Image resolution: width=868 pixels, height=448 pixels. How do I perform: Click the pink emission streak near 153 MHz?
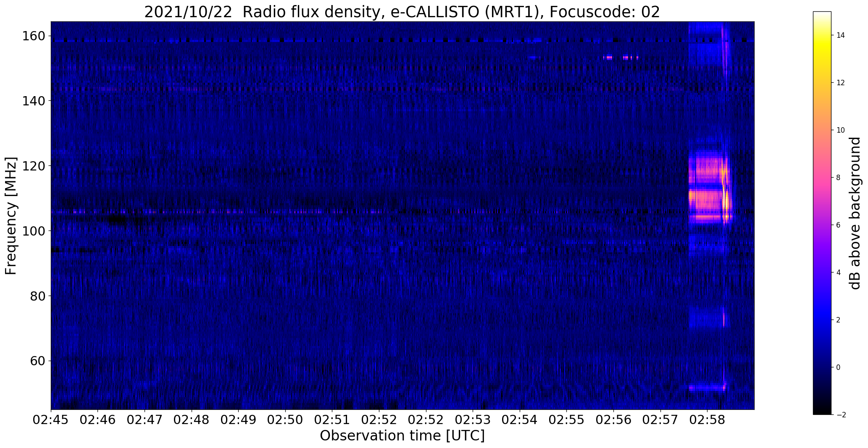621,58
